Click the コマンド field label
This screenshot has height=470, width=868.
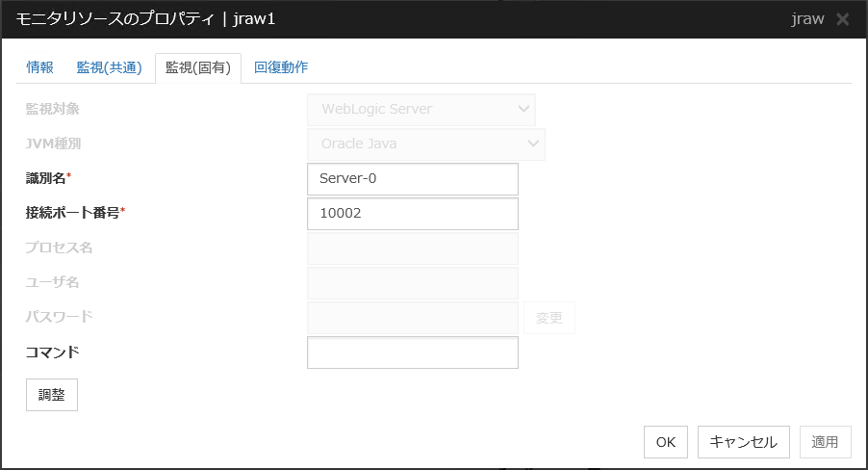pyautogui.click(x=52, y=352)
